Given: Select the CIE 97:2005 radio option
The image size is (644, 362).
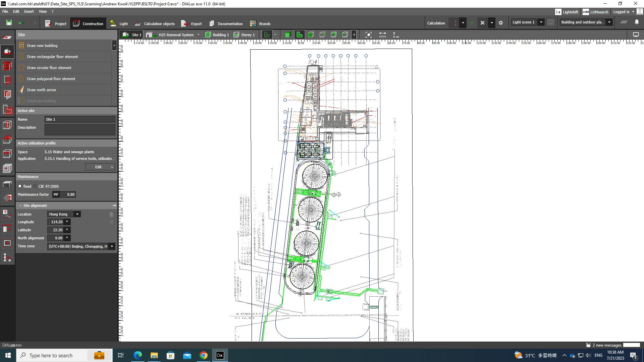Looking at the screenshot, I should tap(35, 186).
